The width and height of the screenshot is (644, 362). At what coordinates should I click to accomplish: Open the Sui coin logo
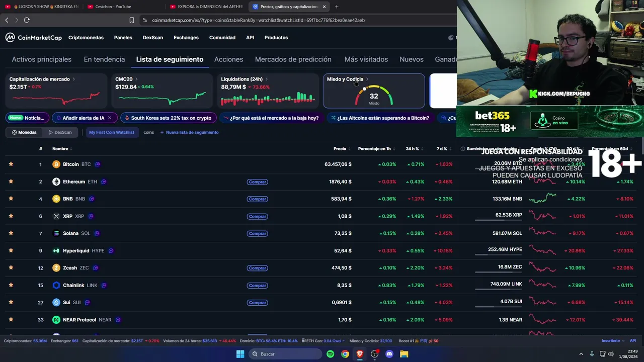coord(56,302)
